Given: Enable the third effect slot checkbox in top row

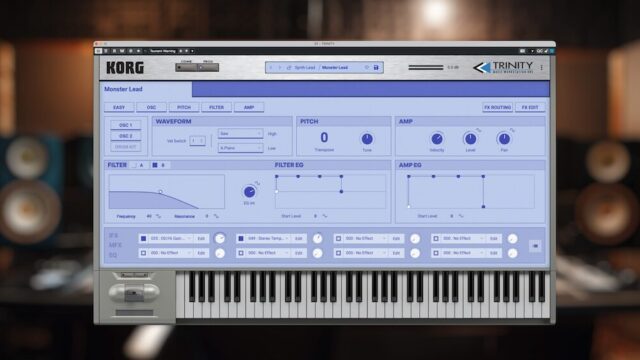Looking at the screenshot, I should [x=338, y=238].
